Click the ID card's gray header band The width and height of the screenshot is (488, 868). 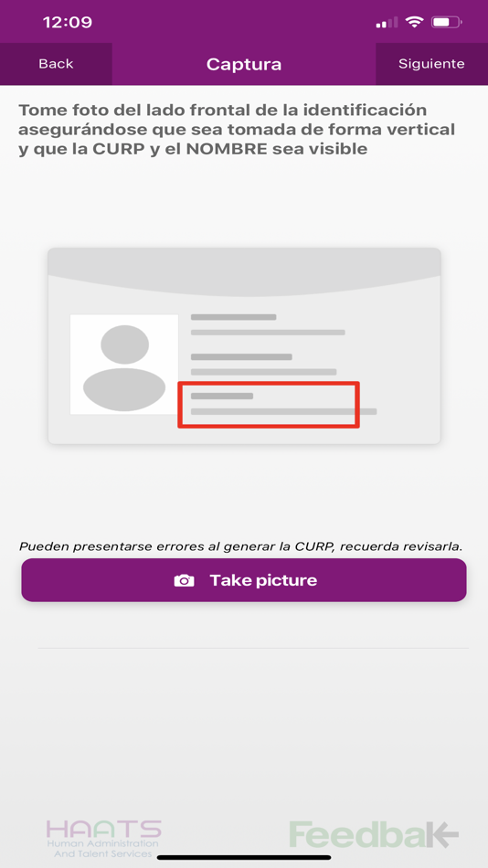click(244, 271)
